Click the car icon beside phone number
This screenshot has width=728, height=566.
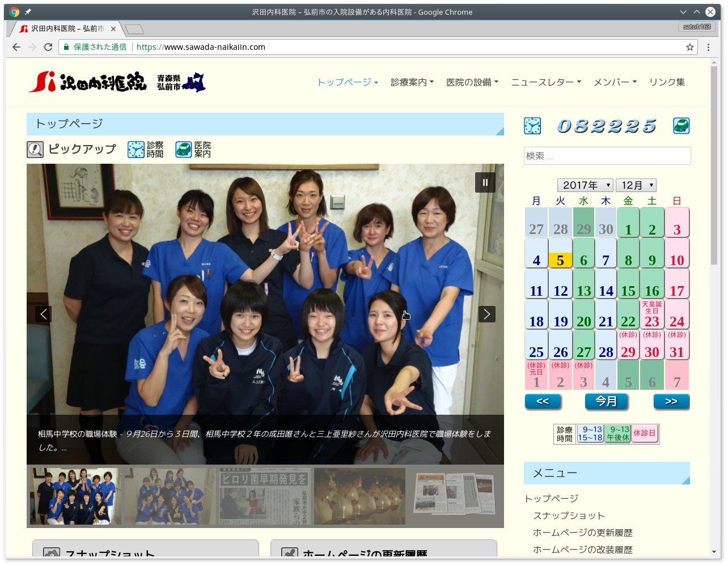(682, 126)
